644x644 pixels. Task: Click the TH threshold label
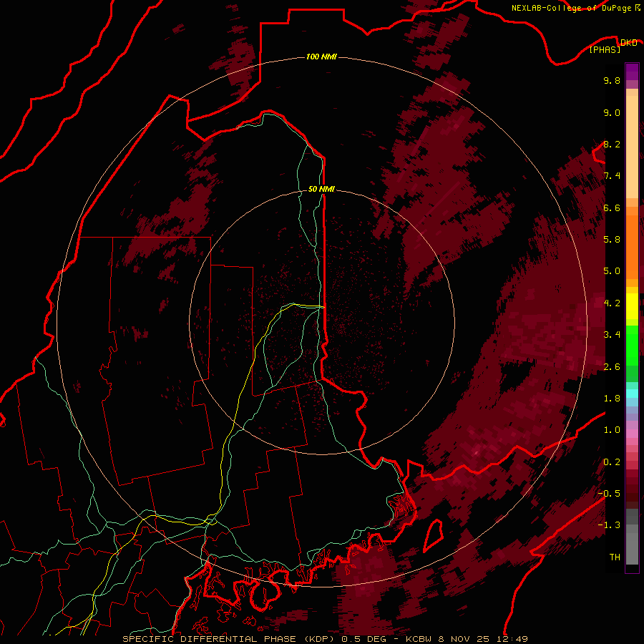point(615,557)
